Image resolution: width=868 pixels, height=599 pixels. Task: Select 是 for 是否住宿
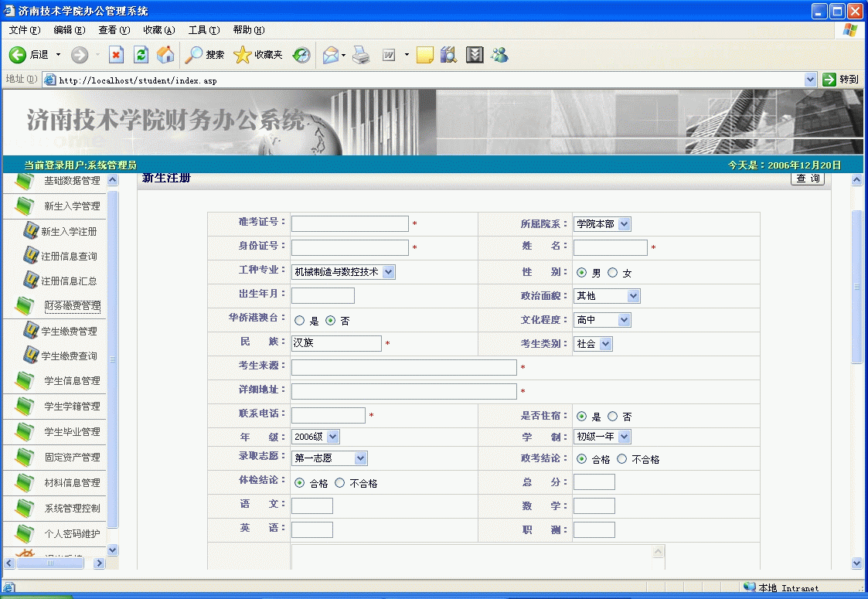click(x=581, y=417)
